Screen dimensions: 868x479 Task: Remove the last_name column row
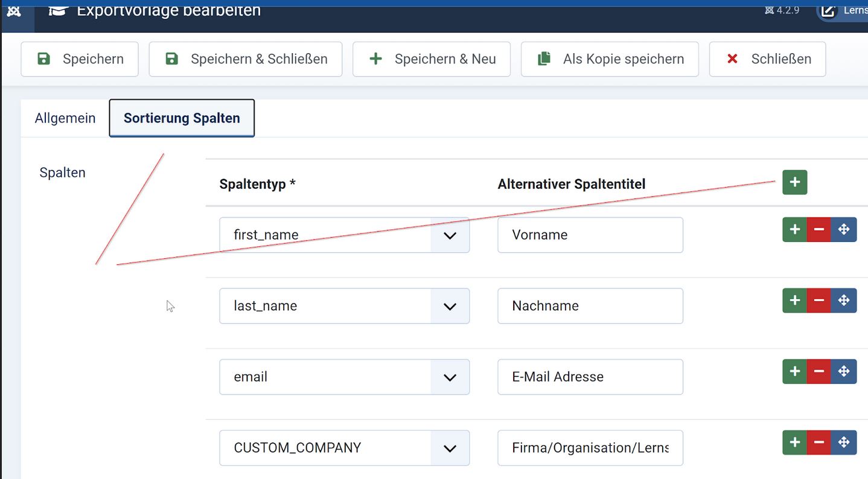click(x=819, y=300)
